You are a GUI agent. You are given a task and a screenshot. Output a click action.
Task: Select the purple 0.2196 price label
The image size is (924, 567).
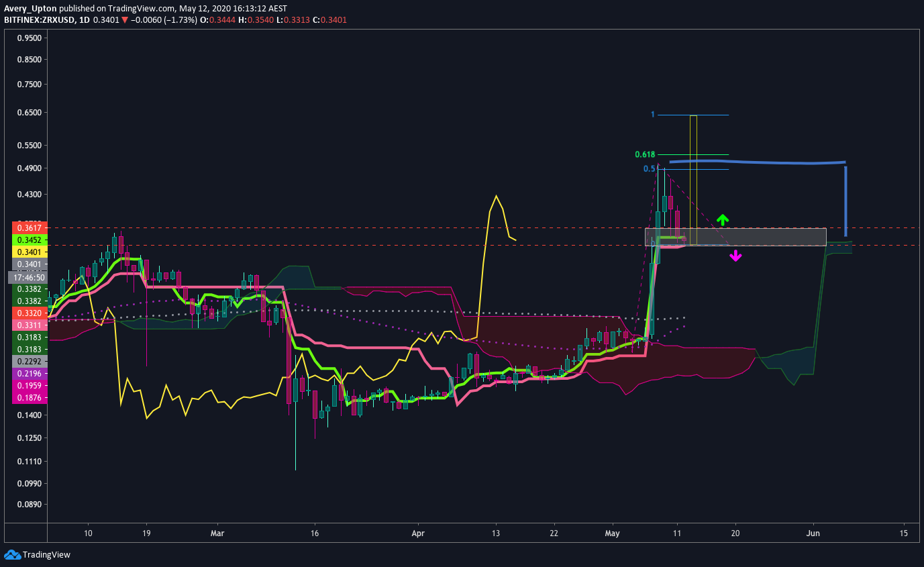tap(30, 374)
